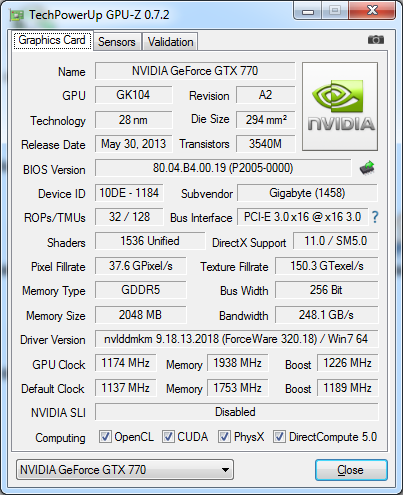This screenshot has width=403, height=495.
Task: Click the Default Clock 1137 MHz field
Action: pyautogui.click(x=125, y=388)
